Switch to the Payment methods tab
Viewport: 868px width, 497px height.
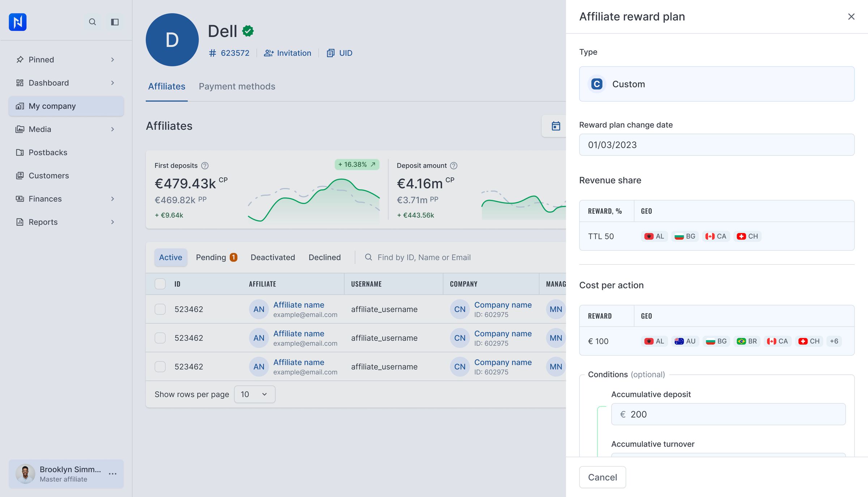[x=237, y=86]
